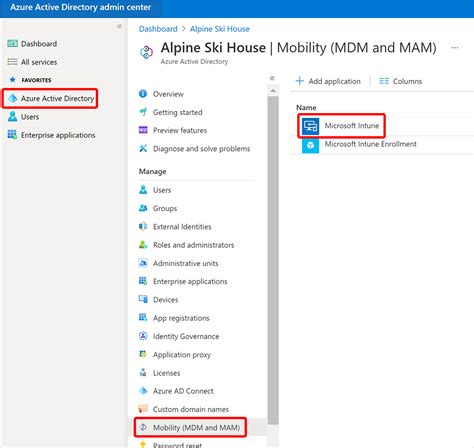Click the App registrations icon

click(x=143, y=318)
